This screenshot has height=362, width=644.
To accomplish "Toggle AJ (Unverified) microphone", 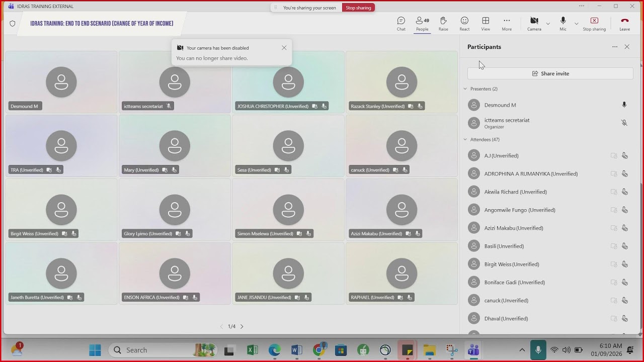I will click(624, 156).
